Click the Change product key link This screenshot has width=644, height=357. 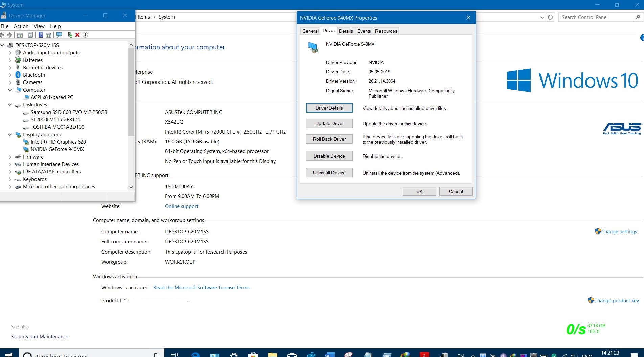[x=617, y=301]
